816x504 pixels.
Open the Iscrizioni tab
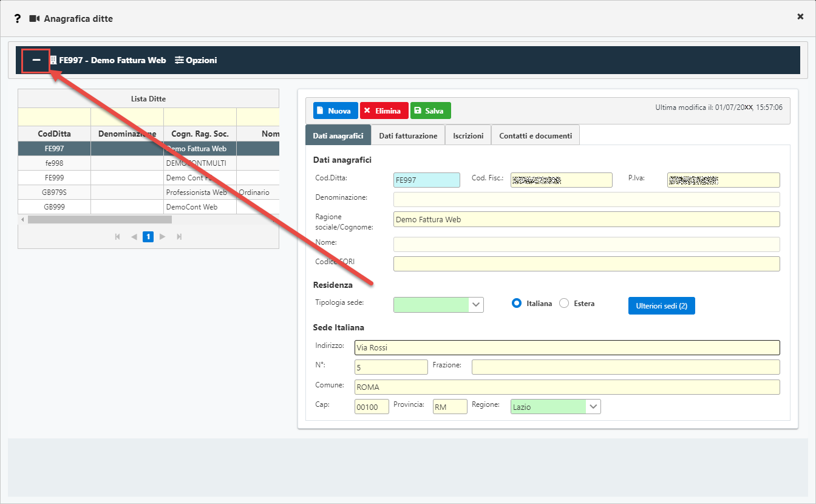468,136
